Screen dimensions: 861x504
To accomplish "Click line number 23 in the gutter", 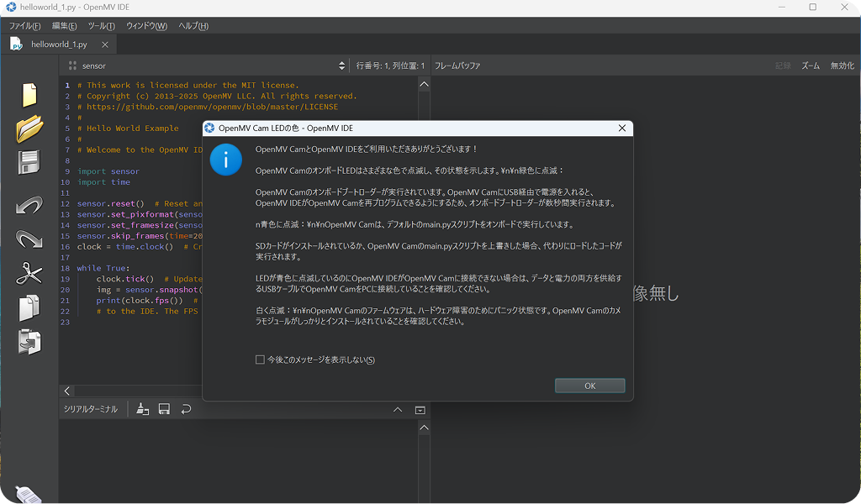I will coord(66,322).
